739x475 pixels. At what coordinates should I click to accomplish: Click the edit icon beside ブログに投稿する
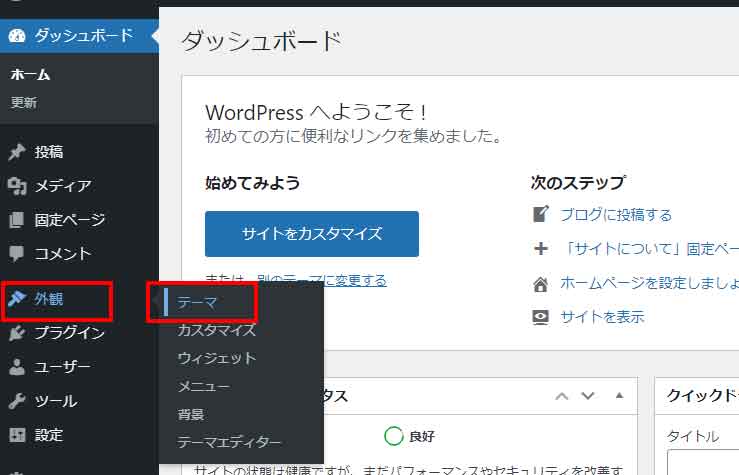coord(541,214)
